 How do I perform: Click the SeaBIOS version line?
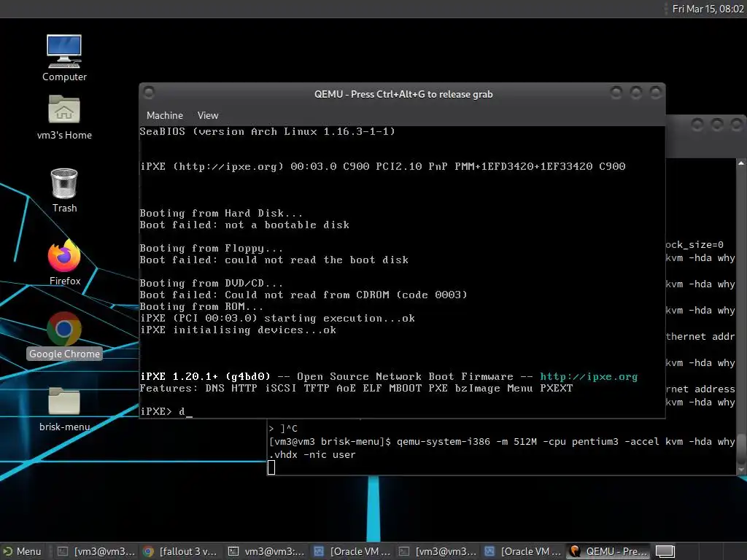click(267, 131)
